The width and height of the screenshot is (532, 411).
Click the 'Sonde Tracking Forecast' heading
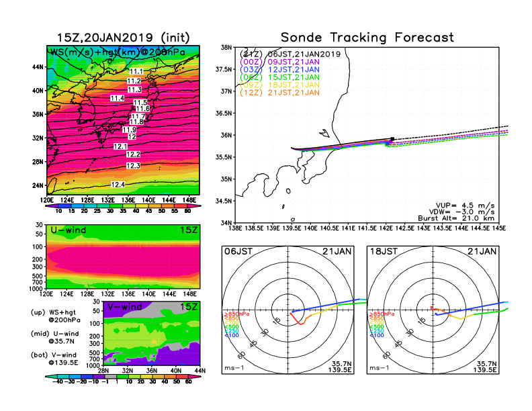pyautogui.click(x=367, y=37)
